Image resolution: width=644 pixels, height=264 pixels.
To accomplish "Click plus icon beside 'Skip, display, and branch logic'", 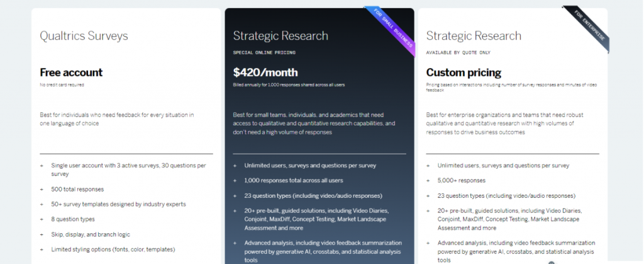I will 42,234.
